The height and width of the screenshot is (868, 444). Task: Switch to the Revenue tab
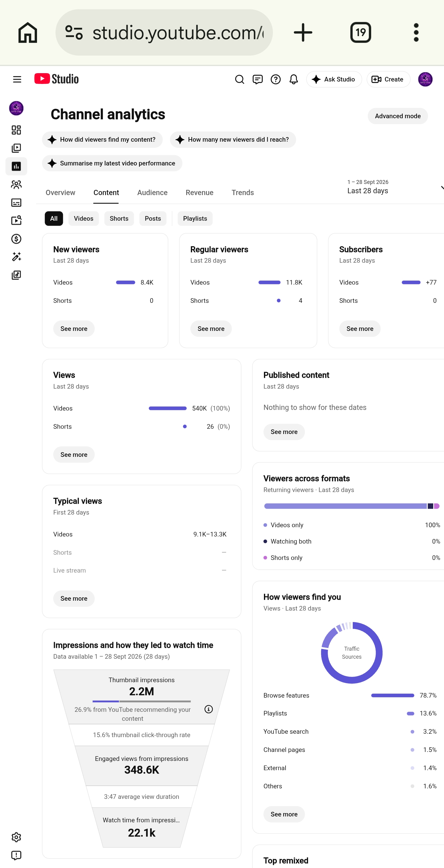pos(199,192)
